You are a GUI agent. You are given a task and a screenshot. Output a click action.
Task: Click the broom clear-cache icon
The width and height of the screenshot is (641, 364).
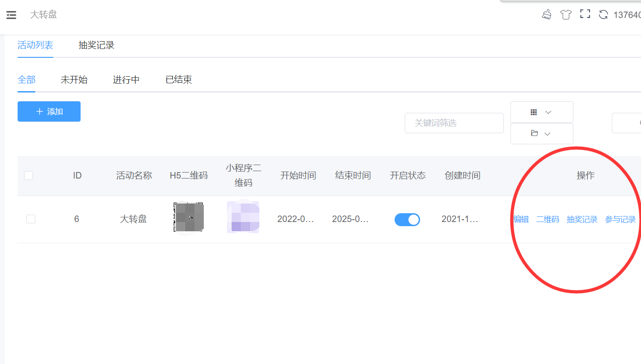pos(547,14)
